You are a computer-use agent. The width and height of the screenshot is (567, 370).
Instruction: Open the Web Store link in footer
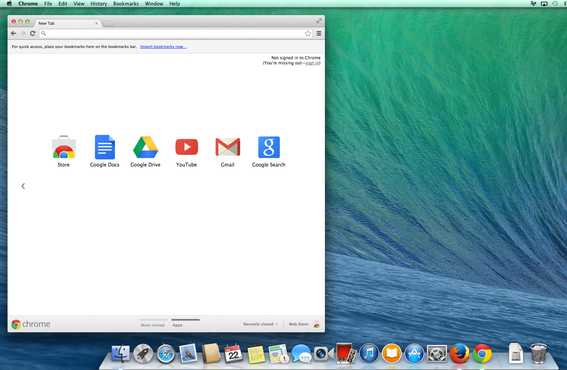point(298,324)
